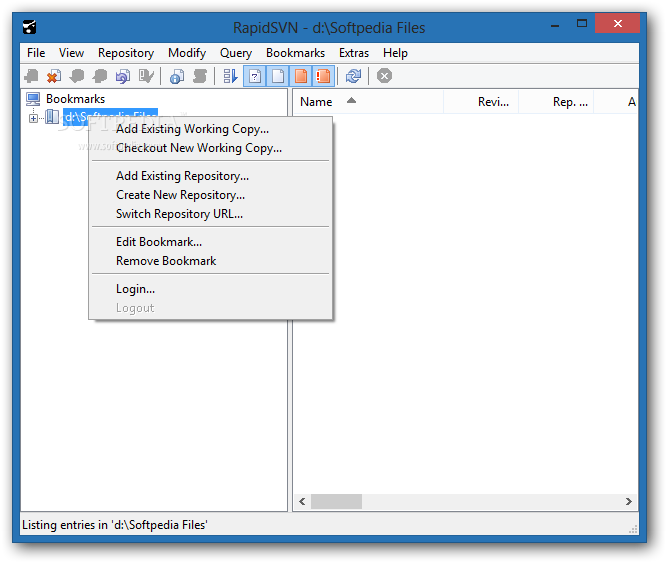
Task: Refresh the view with the refresh icon
Action: click(x=353, y=76)
